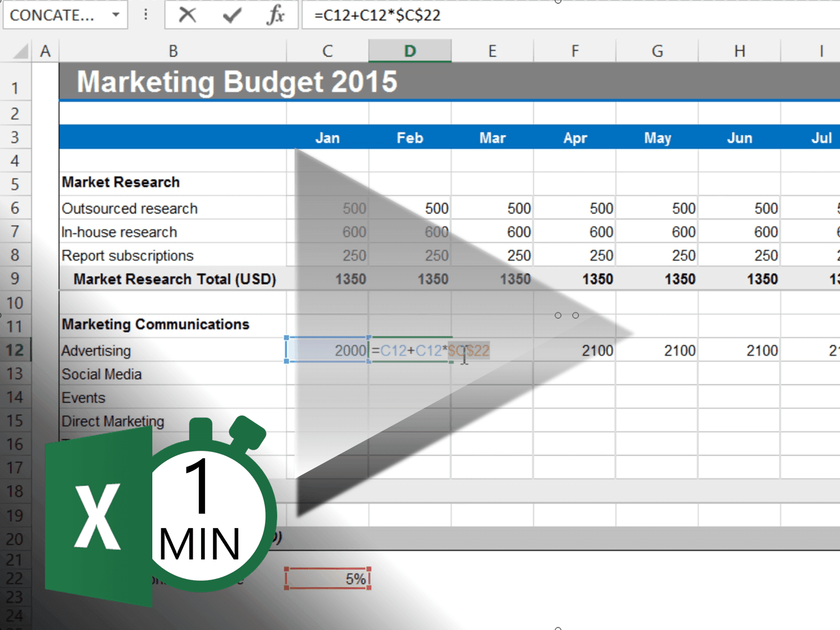Select row 14 header
Screen dimensions: 840x630
(16, 397)
